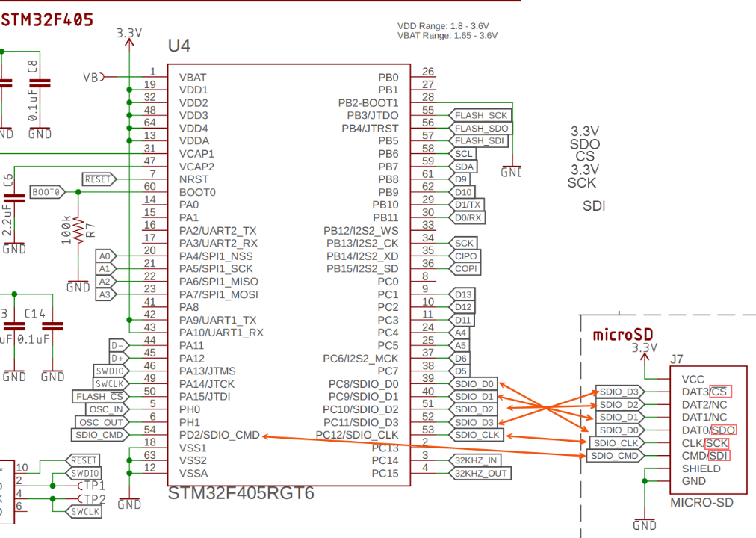
Task: Click the red-boxed CS on DAT3 pin
Action: [720, 392]
